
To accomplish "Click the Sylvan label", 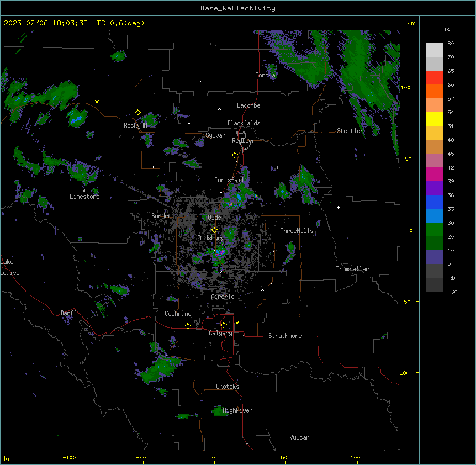I will point(215,135).
